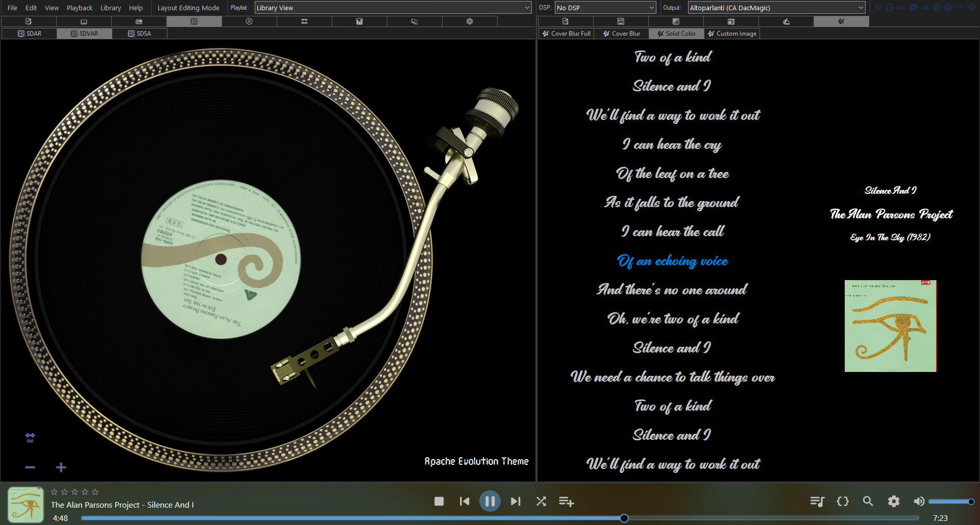
Task: Click the small album art in bottom bar
Action: (x=26, y=505)
